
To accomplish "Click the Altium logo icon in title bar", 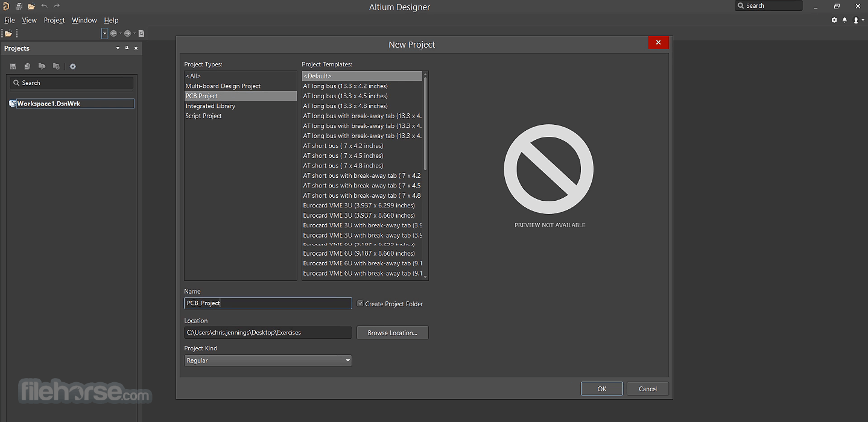I will click(6, 6).
